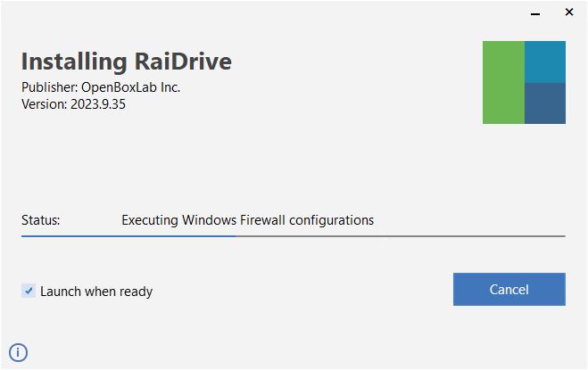Click the info icon at bottom left
Image resolution: width=588 pixels, height=370 pixels.
pos(18,352)
